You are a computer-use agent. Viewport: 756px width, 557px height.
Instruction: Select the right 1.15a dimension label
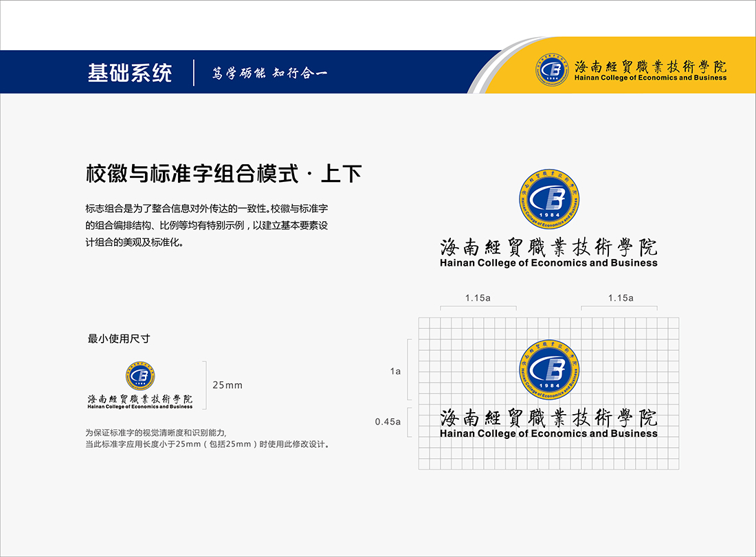(621, 298)
